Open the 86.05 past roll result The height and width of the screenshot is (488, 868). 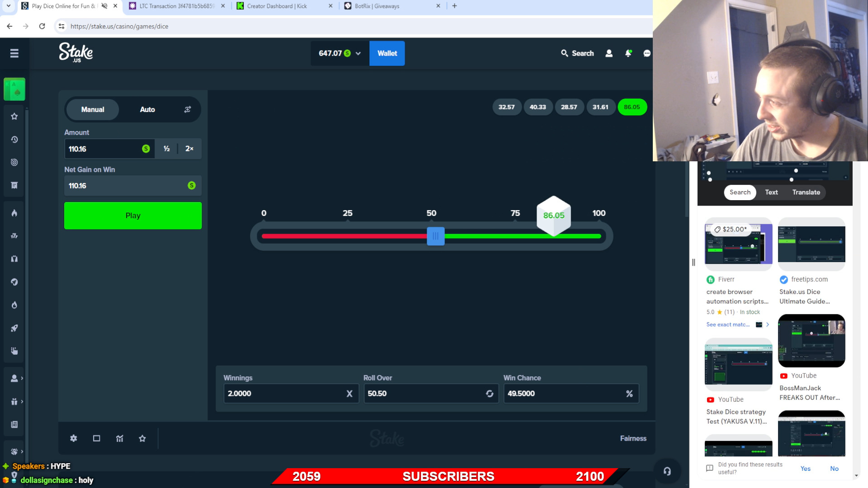pos(632,107)
